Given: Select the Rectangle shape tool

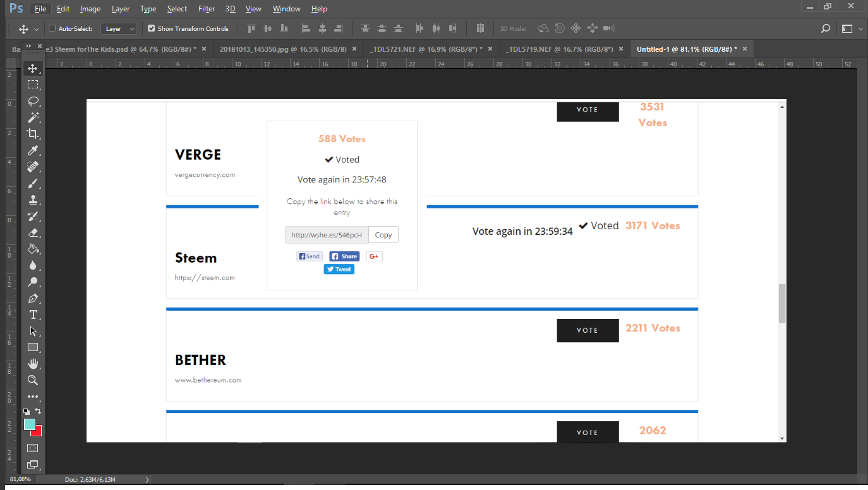Looking at the screenshot, I should (x=33, y=347).
